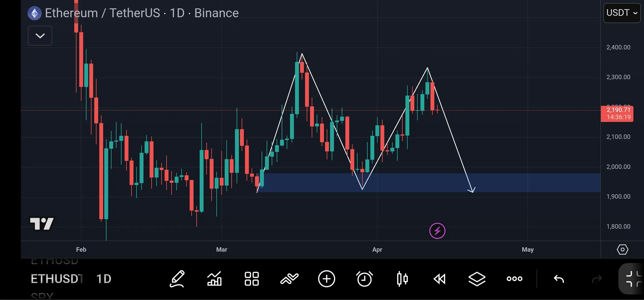Image resolution: width=644 pixels, height=300 pixels.
Task: Open the indicators chart icon
Action: (214, 279)
